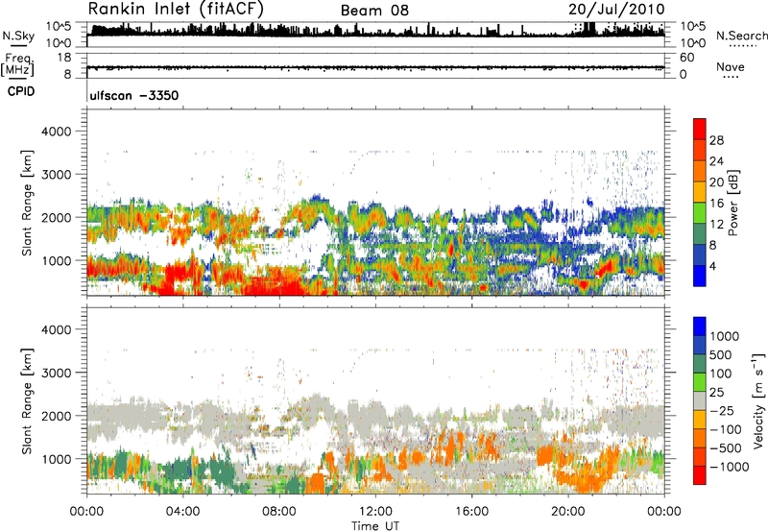Click solid line sample under N.Sky

[18, 45]
